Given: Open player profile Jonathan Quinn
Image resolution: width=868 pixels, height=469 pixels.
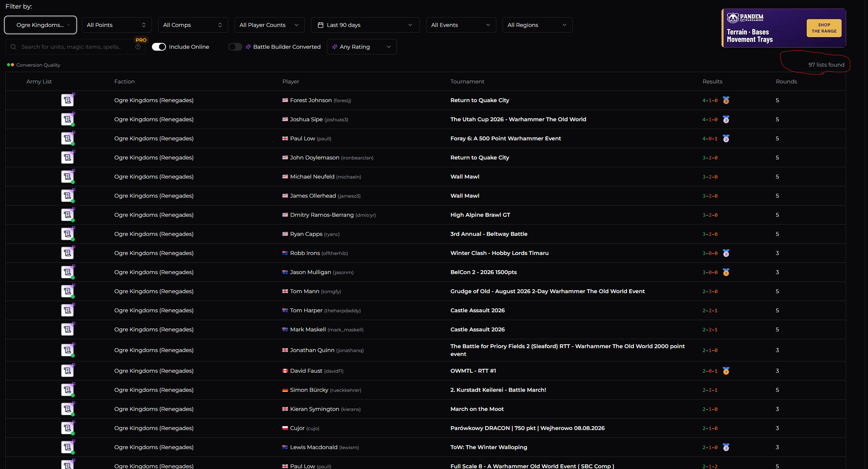Looking at the screenshot, I should tap(312, 350).
